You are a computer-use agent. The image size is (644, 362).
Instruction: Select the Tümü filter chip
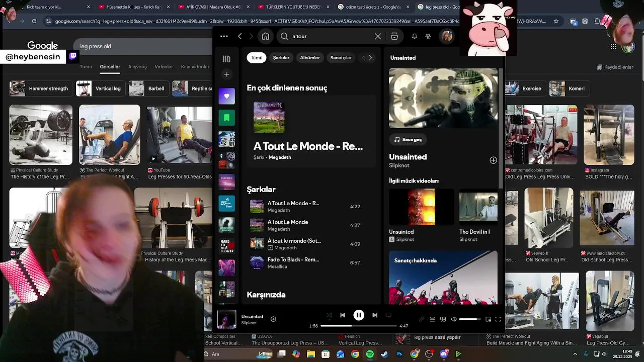(x=257, y=58)
